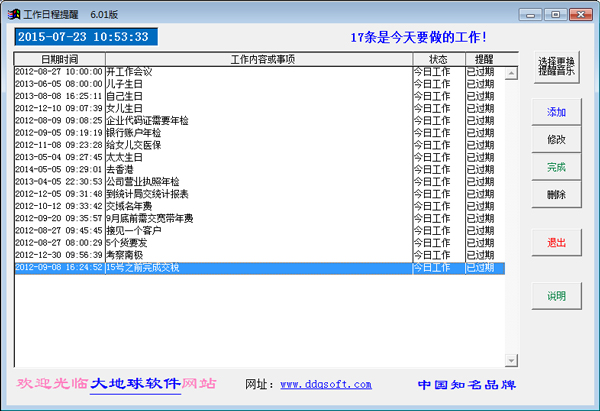Click the 删除 button
The height and width of the screenshot is (411, 600).
point(556,194)
